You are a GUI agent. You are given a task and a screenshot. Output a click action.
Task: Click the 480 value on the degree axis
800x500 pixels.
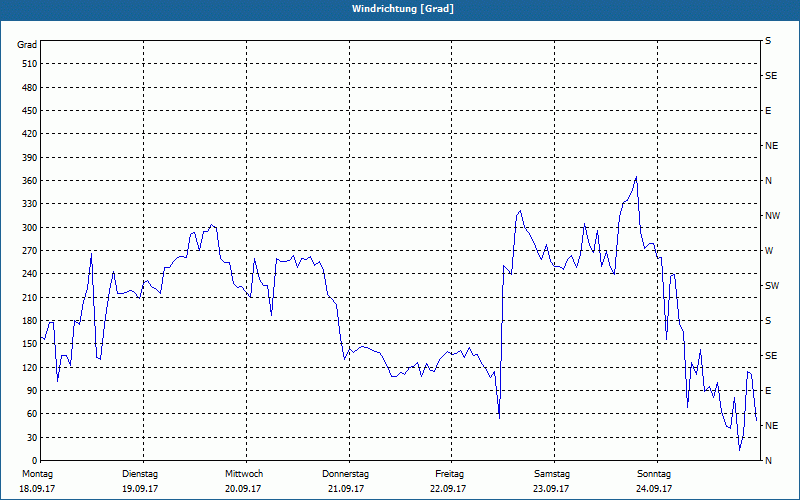tap(30, 87)
